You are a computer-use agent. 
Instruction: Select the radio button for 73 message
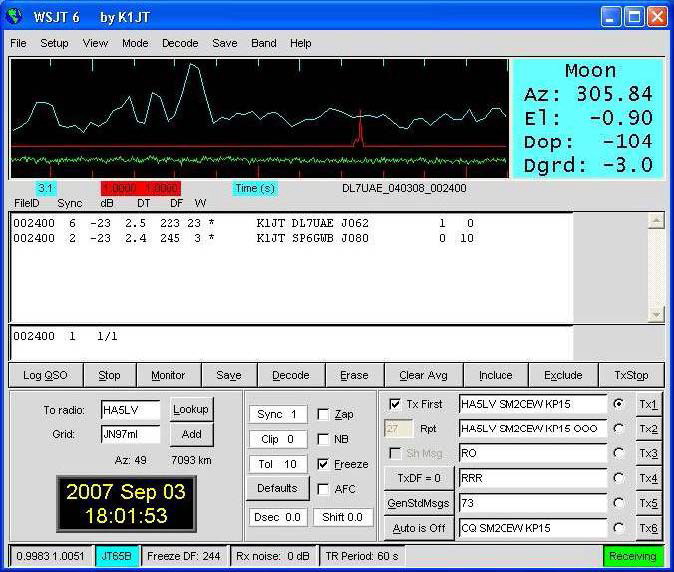click(619, 503)
